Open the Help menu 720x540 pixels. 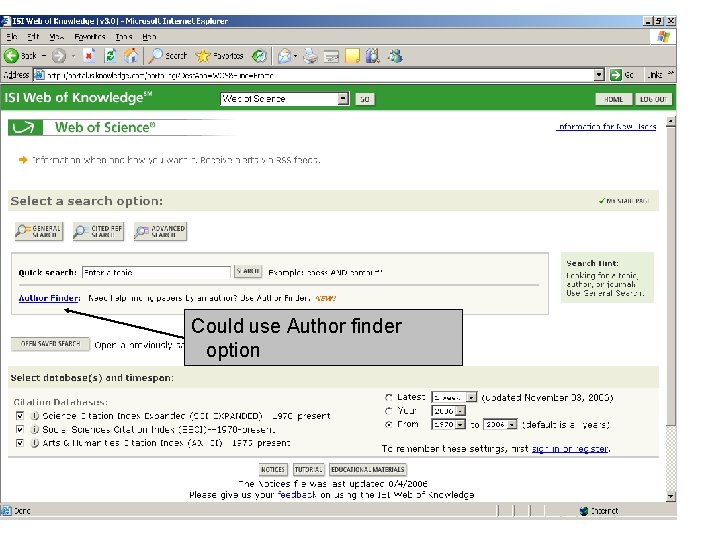149,36
